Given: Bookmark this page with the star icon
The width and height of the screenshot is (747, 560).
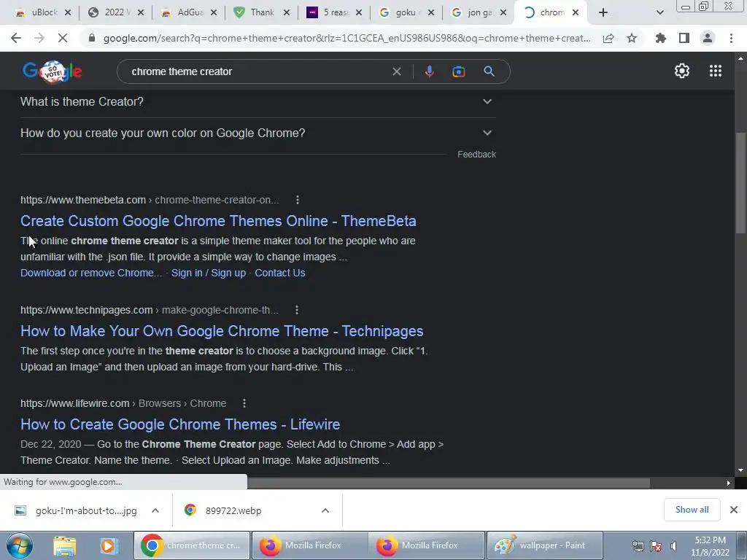Looking at the screenshot, I should coord(632,38).
